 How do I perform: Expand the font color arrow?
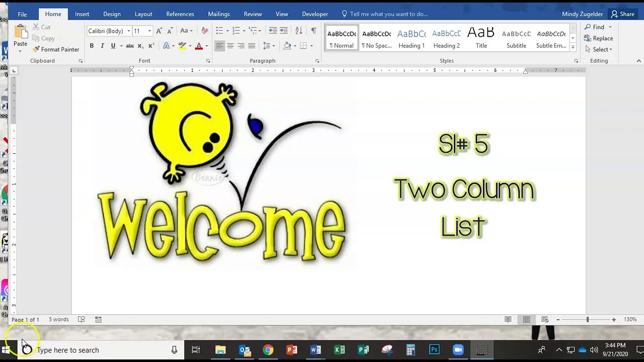click(207, 46)
